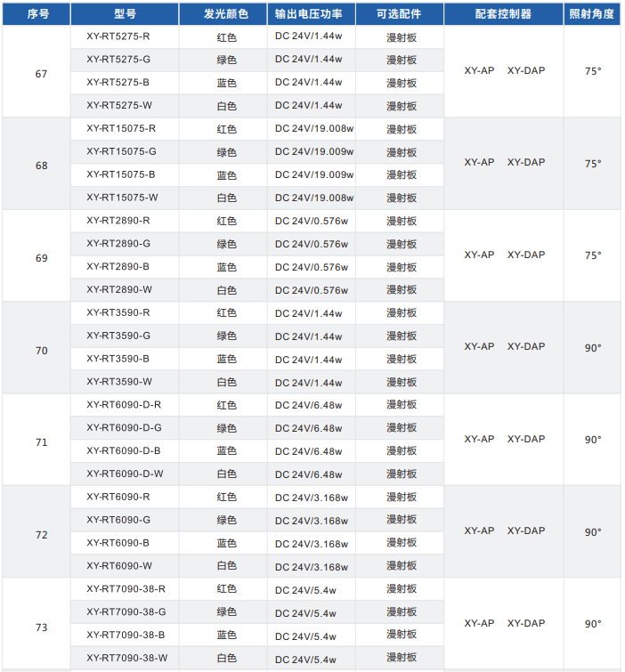Select row number 73 cell
This screenshot has width=625, height=672.
(x=42, y=627)
